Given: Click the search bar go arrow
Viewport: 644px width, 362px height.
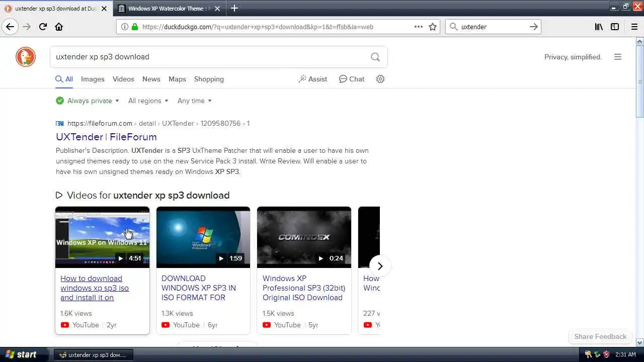Looking at the screenshot, I should [x=534, y=27].
